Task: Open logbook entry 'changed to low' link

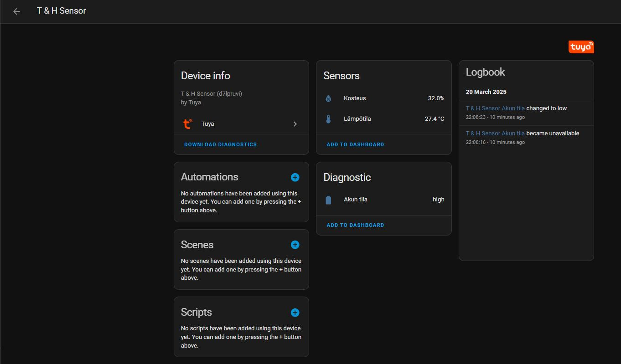Action: [x=495, y=108]
